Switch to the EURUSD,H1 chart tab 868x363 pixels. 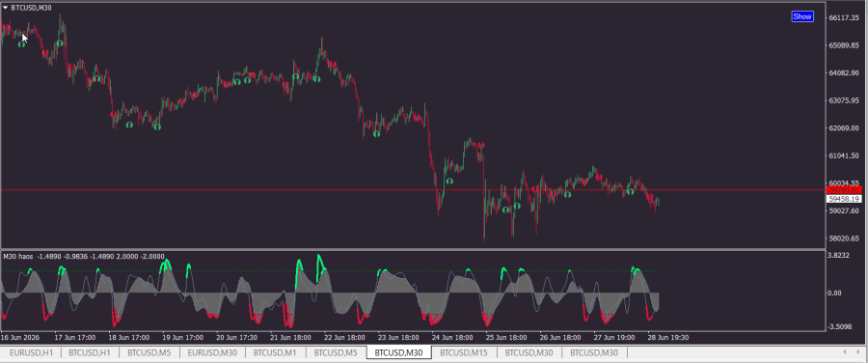pos(31,352)
